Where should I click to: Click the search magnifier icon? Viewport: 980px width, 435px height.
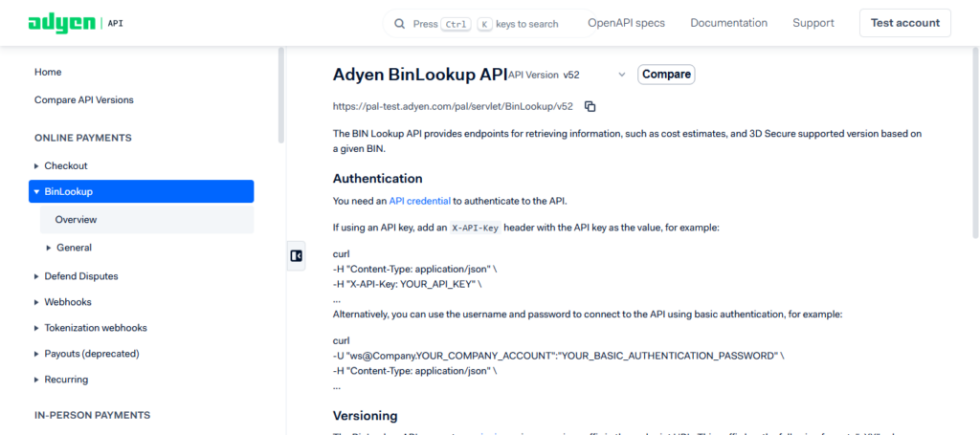pyautogui.click(x=399, y=24)
